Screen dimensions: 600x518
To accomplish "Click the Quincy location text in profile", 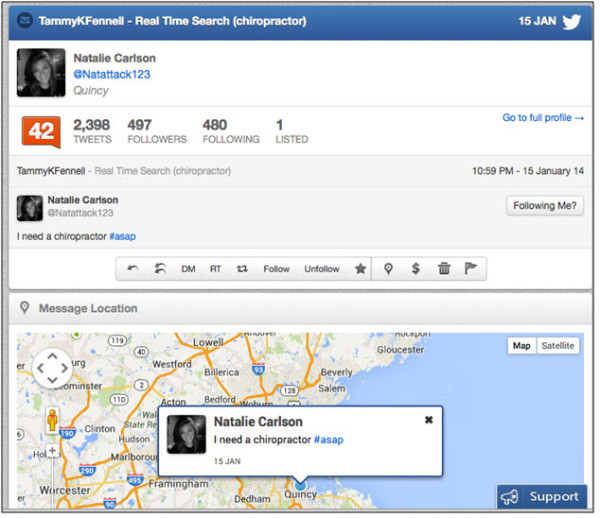I will (x=91, y=91).
